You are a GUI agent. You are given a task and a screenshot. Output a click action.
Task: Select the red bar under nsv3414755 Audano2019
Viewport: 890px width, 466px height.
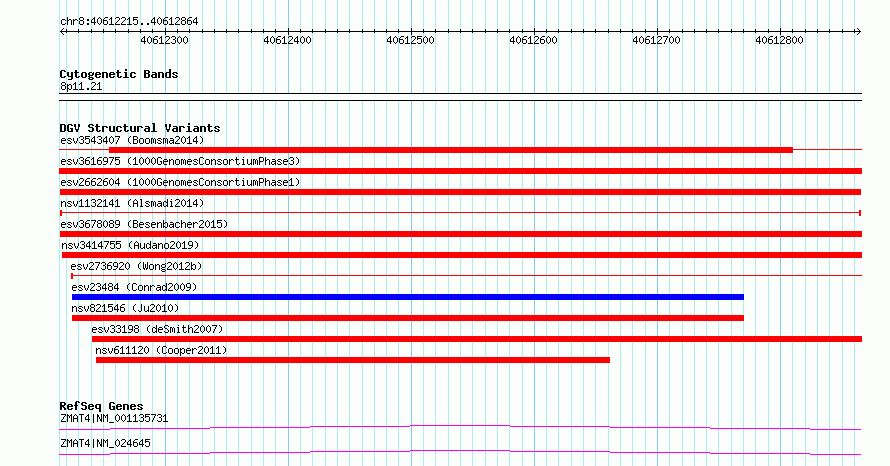tap(461, 255)
